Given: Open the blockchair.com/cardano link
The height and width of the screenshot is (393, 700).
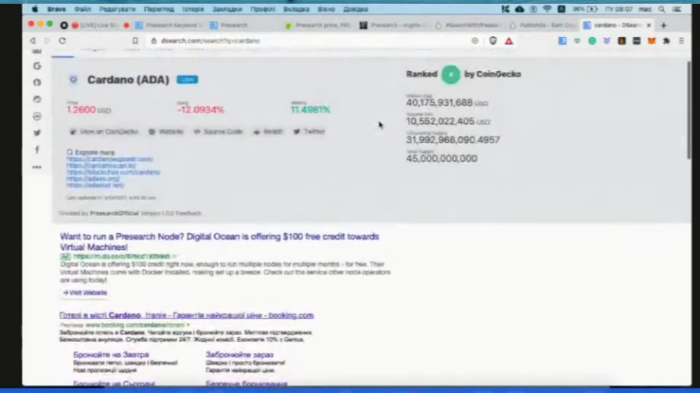Looking at the screenshot, I should click(x=113, y=172).
